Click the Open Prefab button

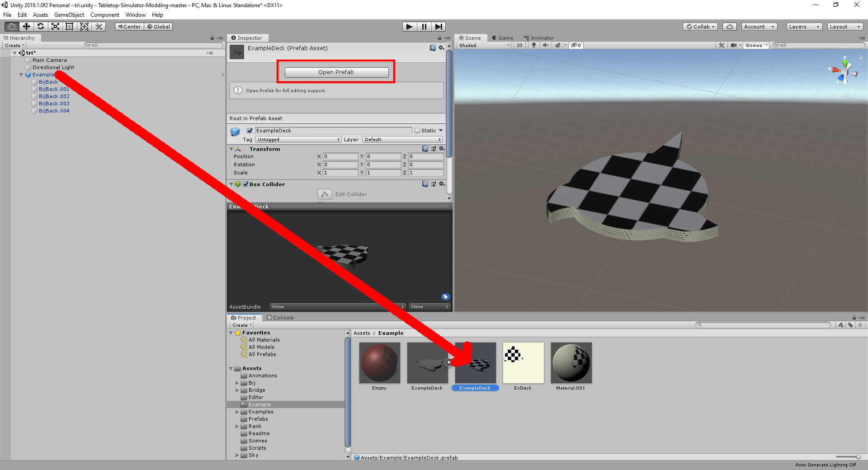point(336,72)
